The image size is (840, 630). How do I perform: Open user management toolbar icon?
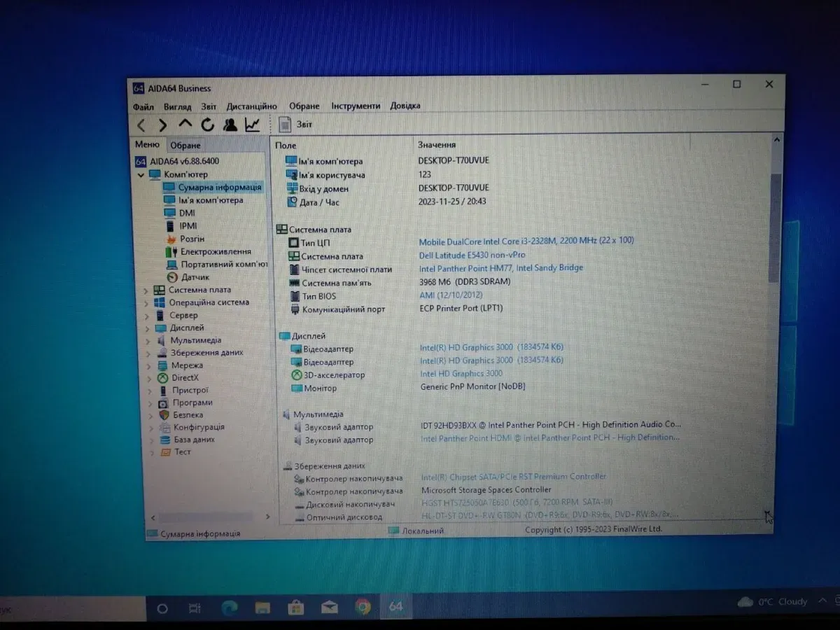pyautogui.click(x=230, y=125)
